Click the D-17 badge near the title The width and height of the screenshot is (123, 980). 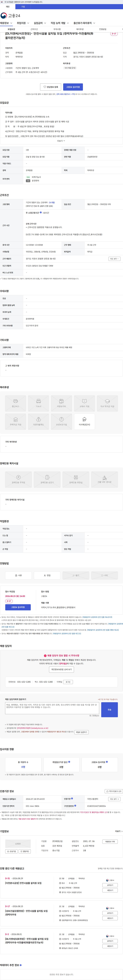114,34
